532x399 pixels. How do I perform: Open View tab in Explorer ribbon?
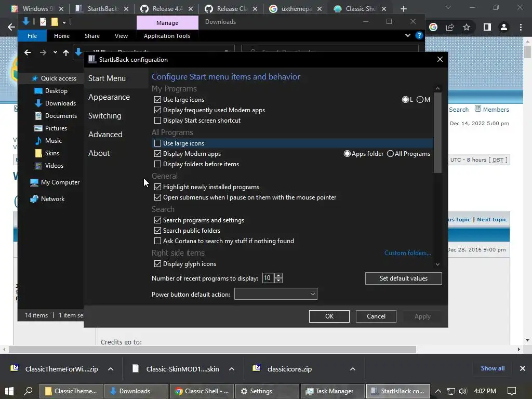coord(121,36)
